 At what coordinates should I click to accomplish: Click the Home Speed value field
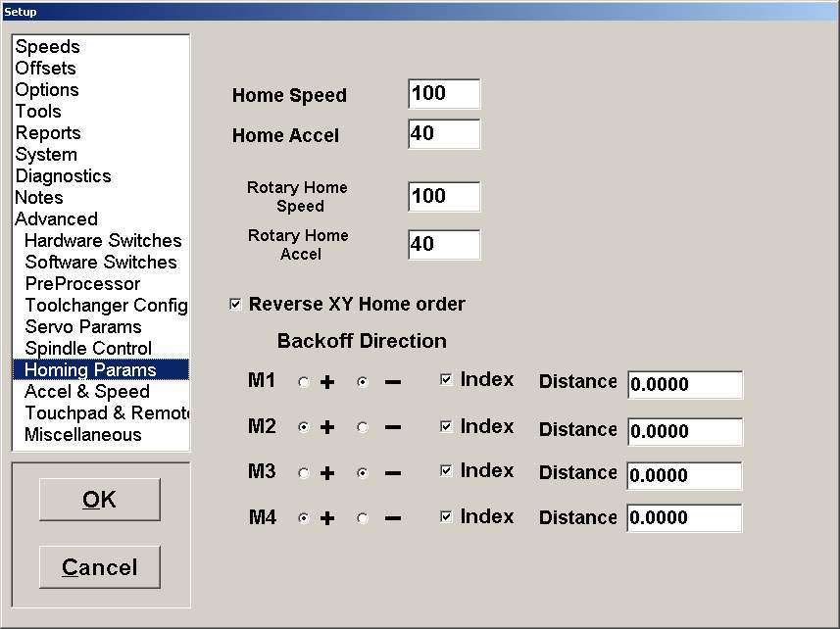coord(443,93)
